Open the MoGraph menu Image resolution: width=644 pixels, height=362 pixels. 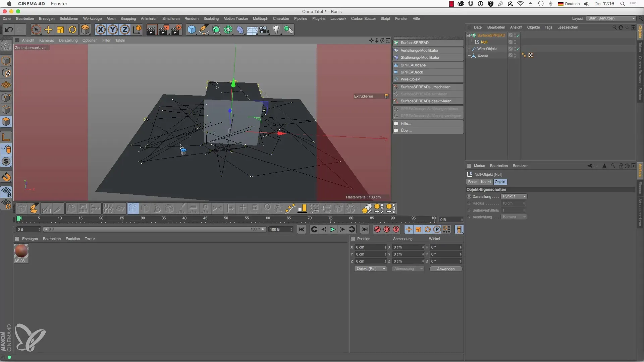(260, 18)
